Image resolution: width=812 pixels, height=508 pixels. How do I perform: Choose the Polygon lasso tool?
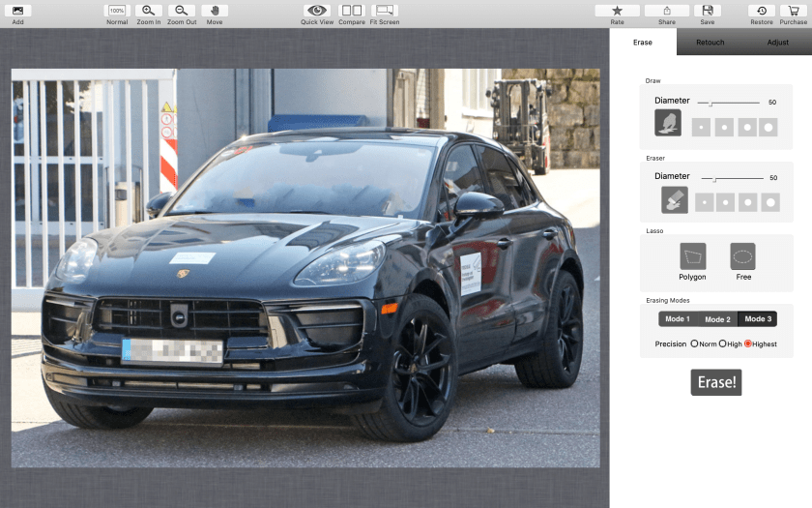[692, 256]
